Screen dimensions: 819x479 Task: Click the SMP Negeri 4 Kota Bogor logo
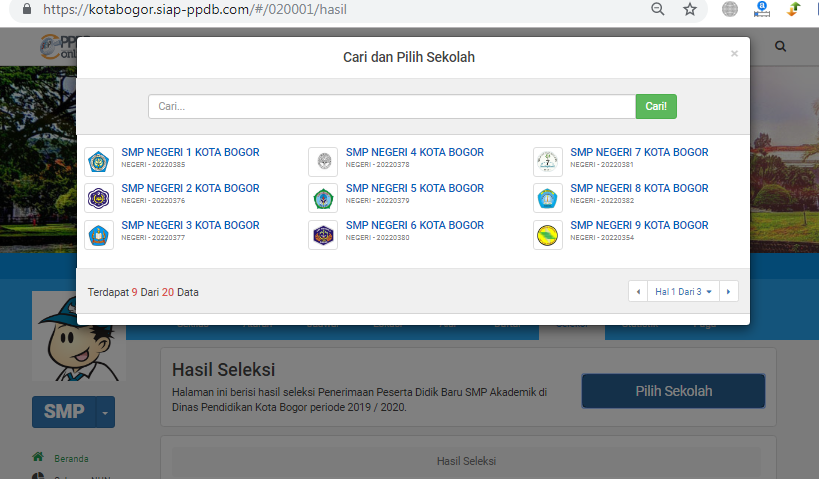(323, 162)
